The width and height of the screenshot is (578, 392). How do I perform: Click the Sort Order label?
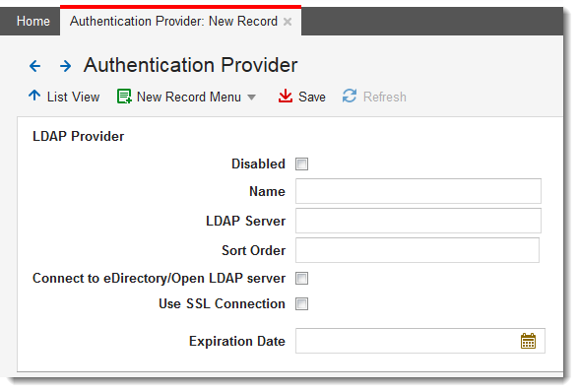coord(254,250)
